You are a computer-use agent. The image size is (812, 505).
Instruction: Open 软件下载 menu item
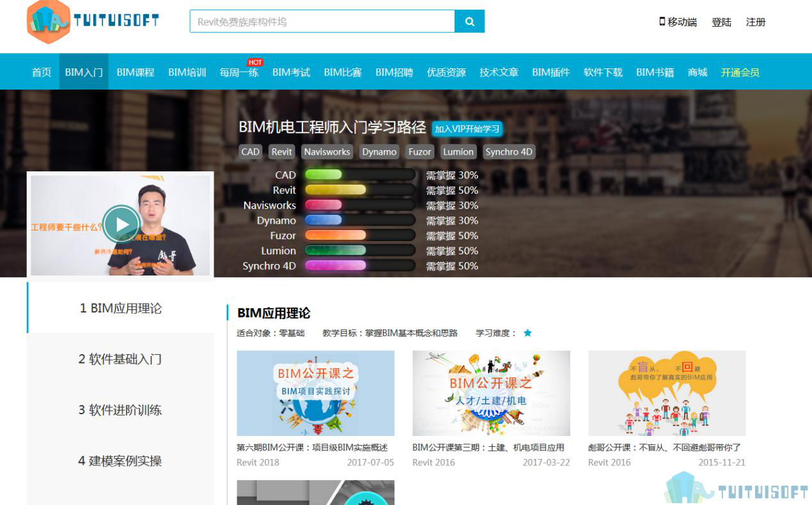[x=603, y=72]
